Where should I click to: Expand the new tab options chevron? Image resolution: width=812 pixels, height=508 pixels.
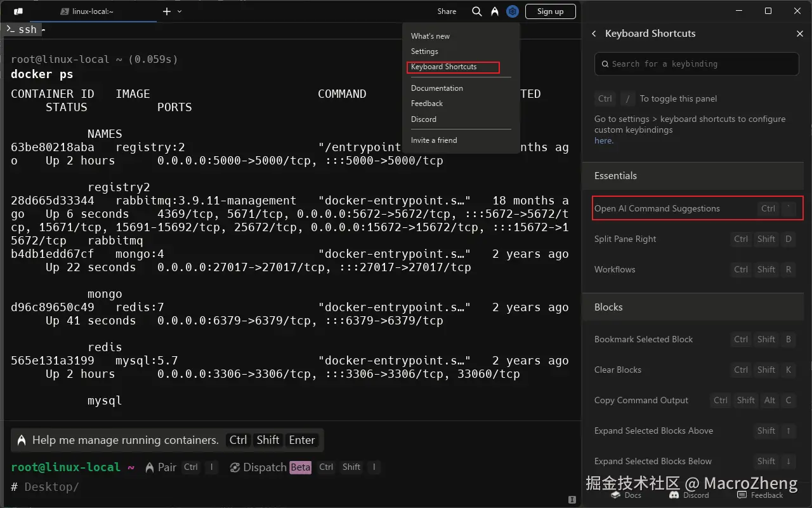click(x=180, y=11)
